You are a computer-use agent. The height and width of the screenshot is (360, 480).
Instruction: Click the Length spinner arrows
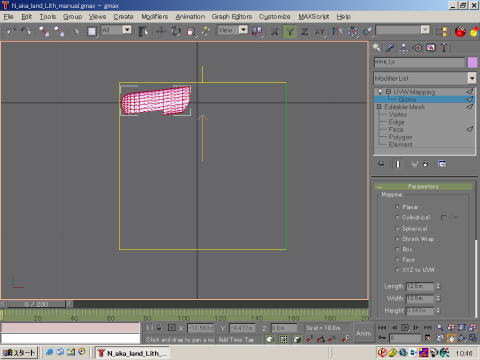pyautogui.click(x=438, y=286)
